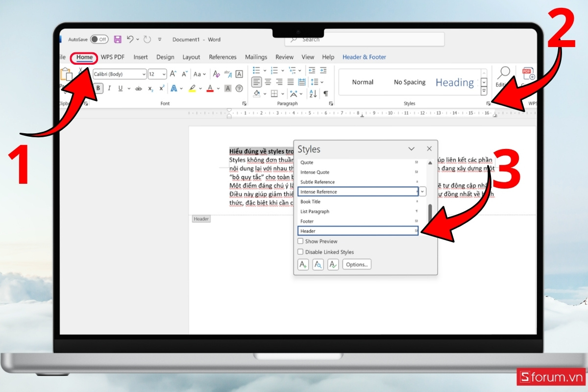The height and width of the screenshot is (392, 588).
Task: Click the Save icon in title bar
Action: (118, 39)
